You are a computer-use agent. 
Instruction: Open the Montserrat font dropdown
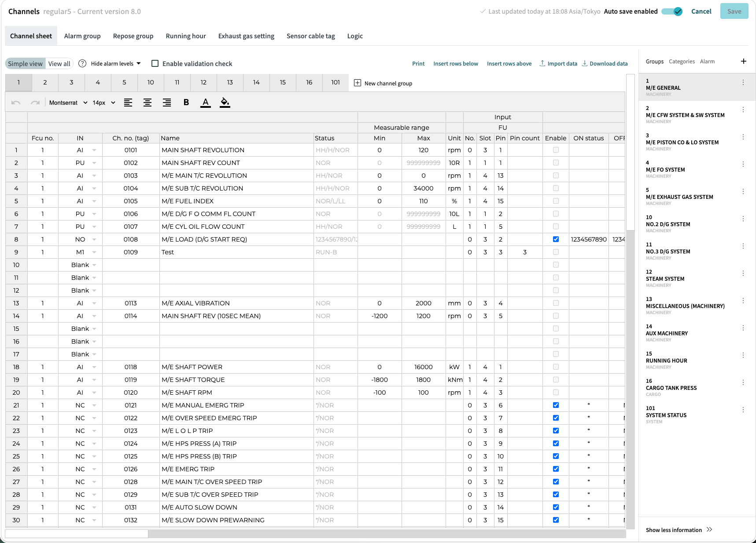68,103
